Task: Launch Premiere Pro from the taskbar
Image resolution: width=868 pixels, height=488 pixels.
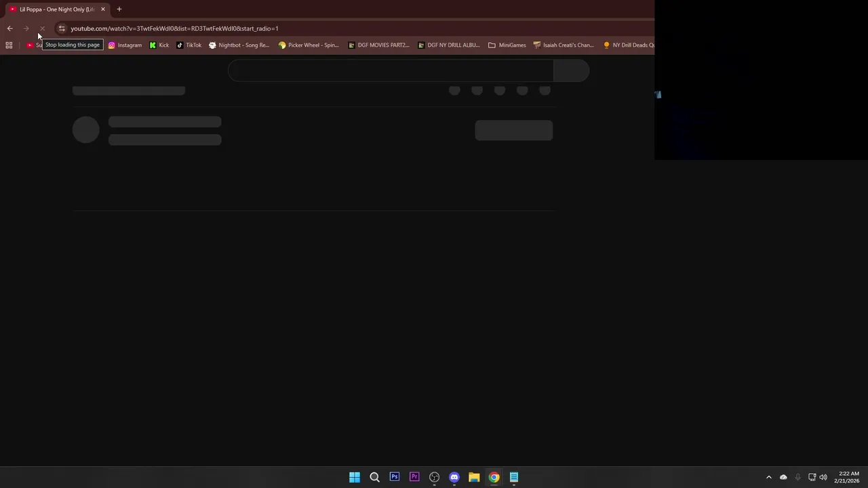Action: [x=414, y=477]
